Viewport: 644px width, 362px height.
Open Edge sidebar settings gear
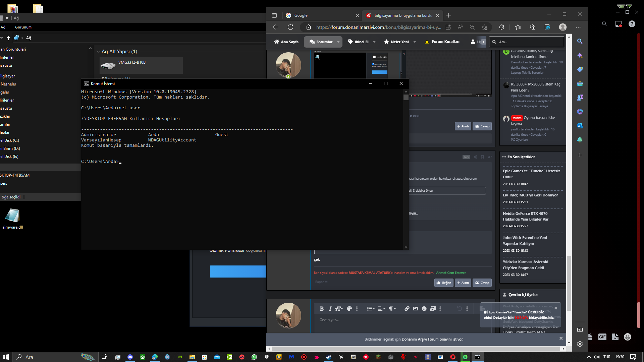click(x=580, y=344)
